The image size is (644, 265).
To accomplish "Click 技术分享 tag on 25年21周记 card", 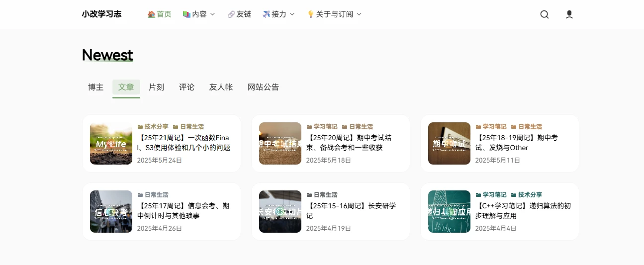I will [x=157, y=127].
